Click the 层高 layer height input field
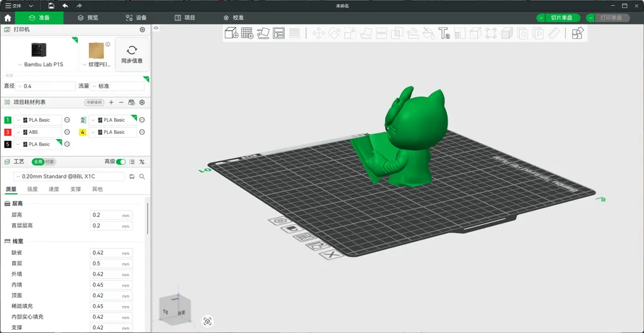 pyautogui.click(x=111, y=215)
